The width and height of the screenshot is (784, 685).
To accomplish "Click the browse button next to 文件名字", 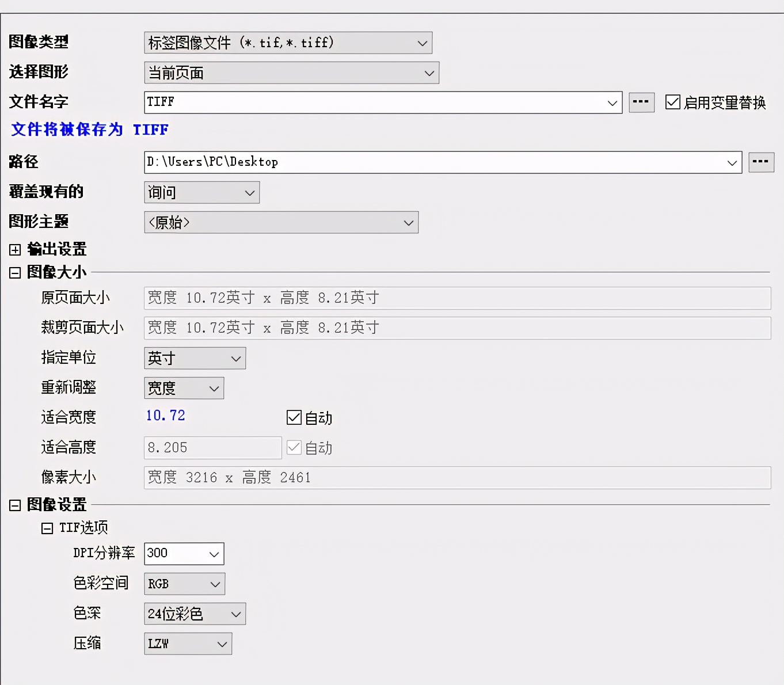I will pos(641,102).
